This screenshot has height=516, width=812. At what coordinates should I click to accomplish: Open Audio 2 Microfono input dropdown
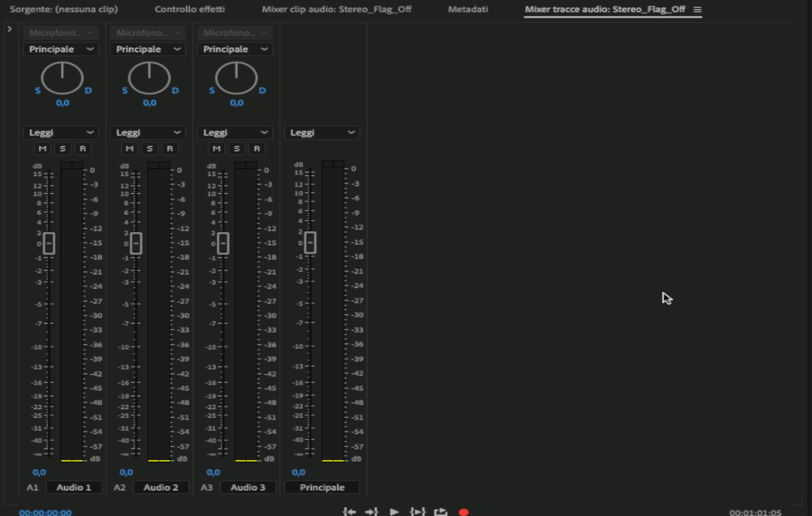point(148,32)
